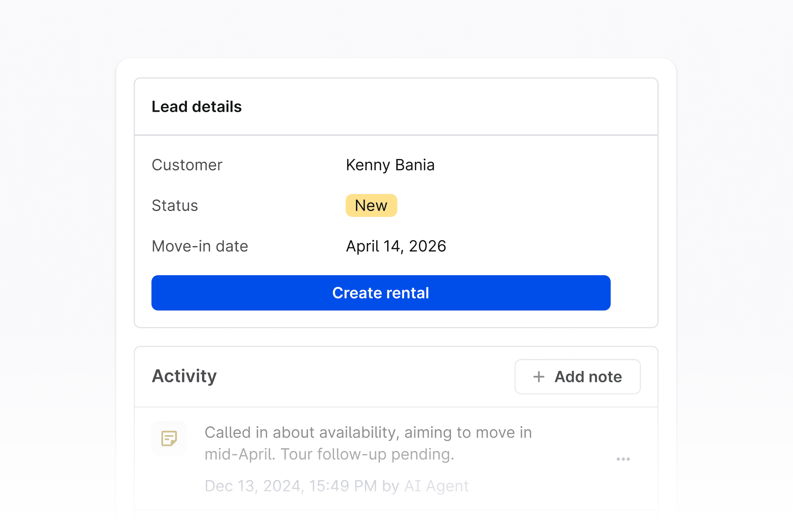793x532 pixels.
Task: Click the move-in date April 14, 2026
Action: (x=396, y=246)
